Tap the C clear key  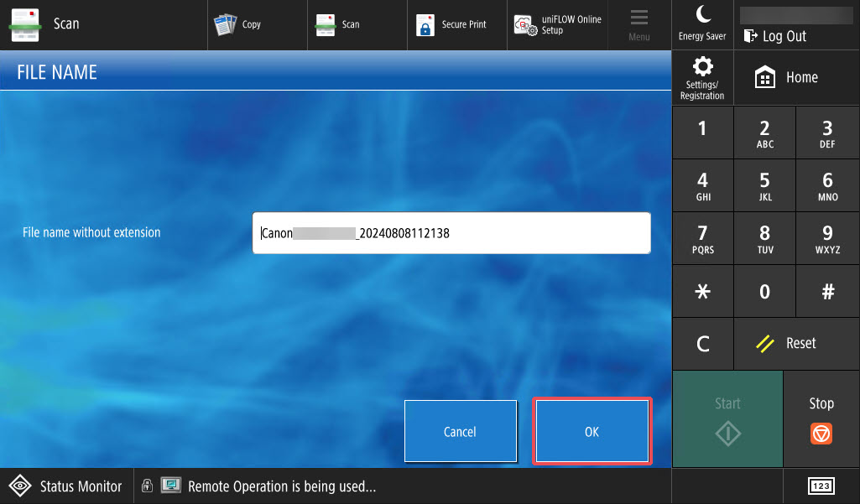click(702, 344)
